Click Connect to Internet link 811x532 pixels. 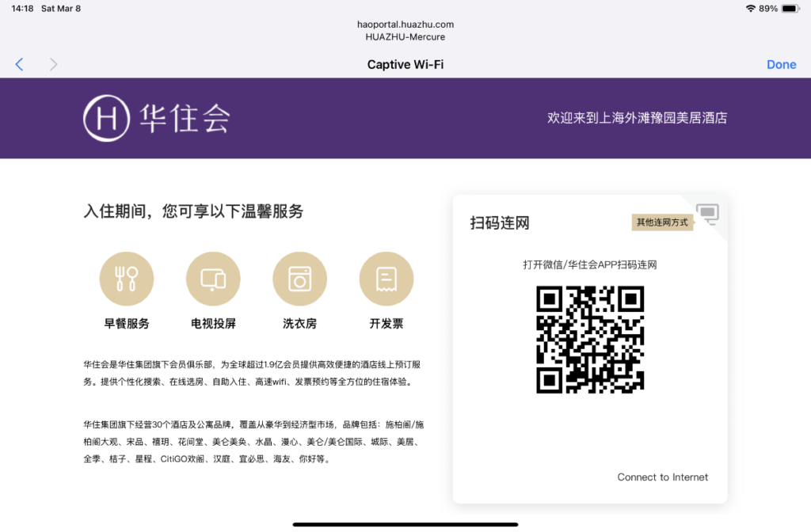coord(663,477)
